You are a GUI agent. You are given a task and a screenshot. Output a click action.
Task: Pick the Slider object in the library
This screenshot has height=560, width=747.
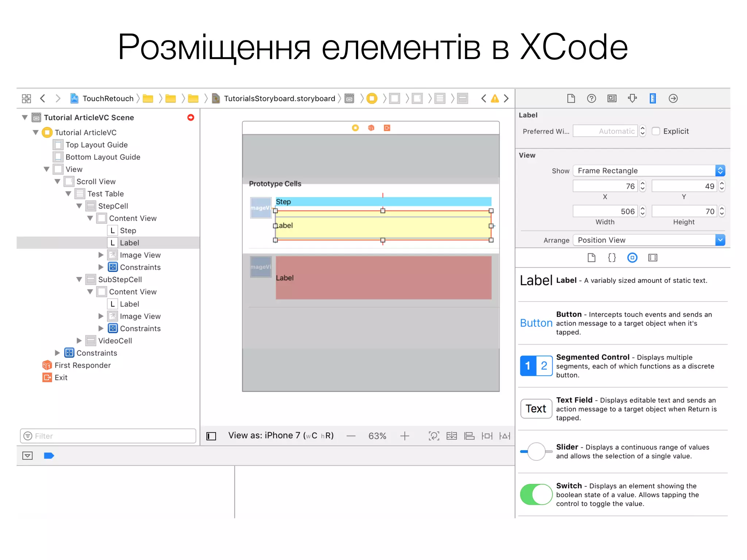click(x=623, y=452)
